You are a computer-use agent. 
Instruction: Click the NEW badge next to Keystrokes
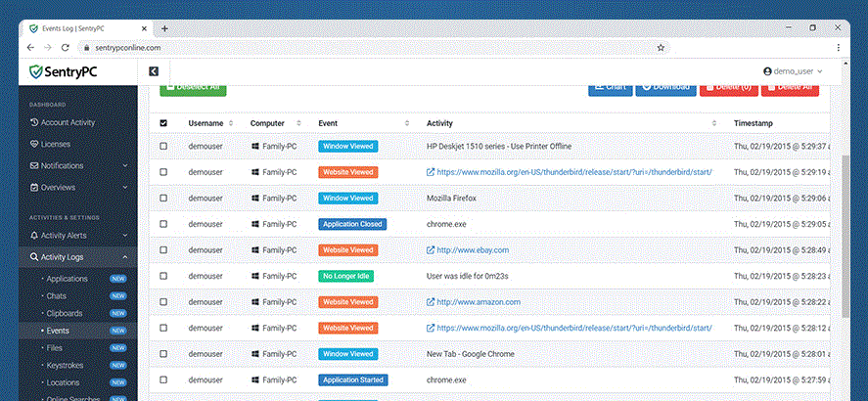[117, 365]
